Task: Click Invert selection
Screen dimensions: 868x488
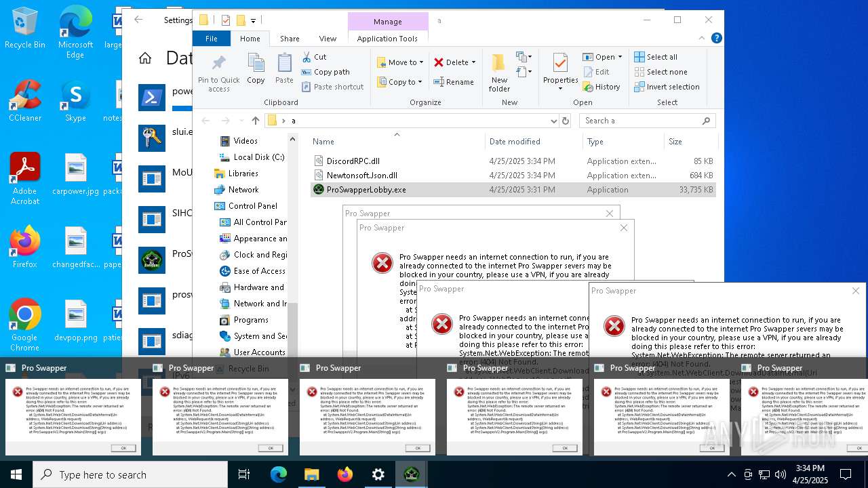Action: pos(667,87)
